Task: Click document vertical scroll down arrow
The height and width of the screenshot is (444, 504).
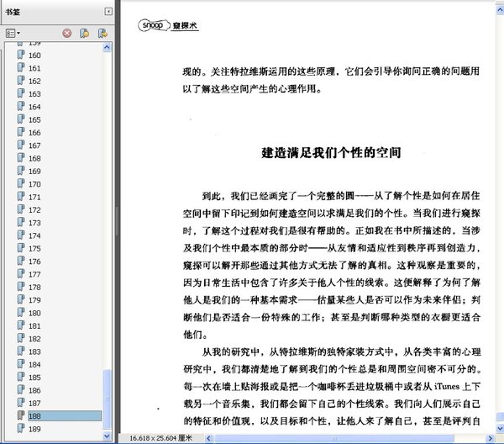Action: pos(500,429)
